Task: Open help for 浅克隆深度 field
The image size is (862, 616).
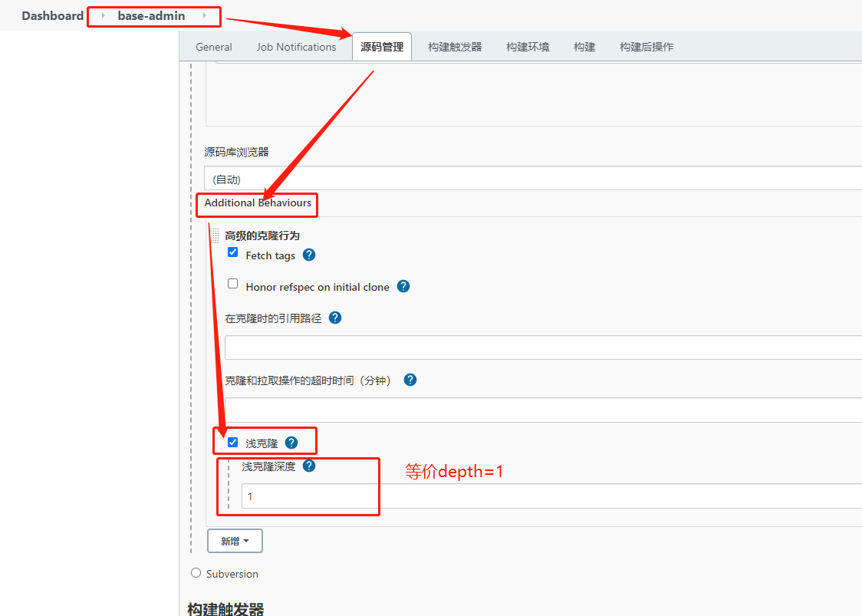Action: [x=308, y=466]
